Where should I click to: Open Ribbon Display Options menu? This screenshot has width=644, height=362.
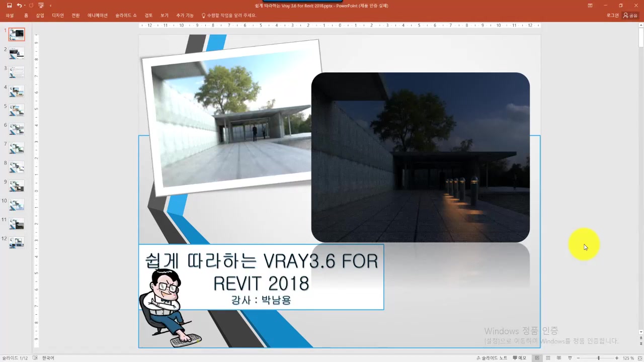590,6
